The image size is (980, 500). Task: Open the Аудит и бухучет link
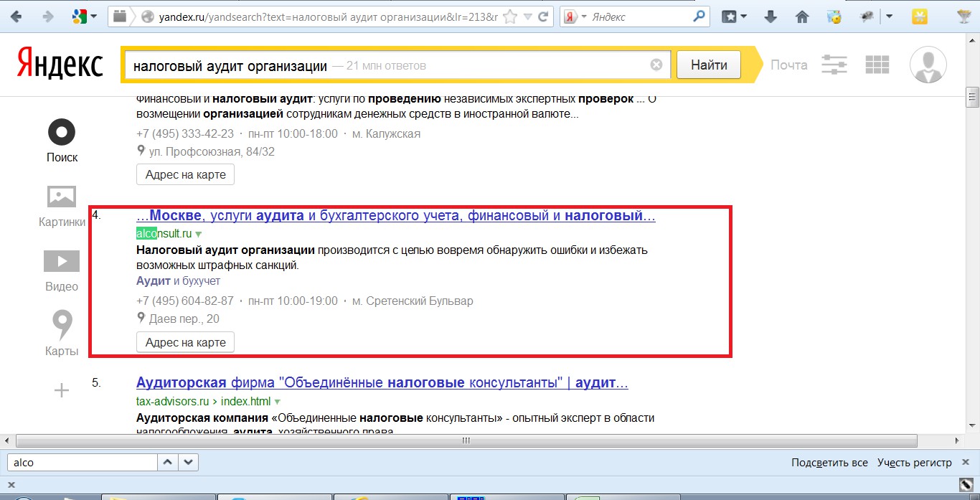(178, 281)
